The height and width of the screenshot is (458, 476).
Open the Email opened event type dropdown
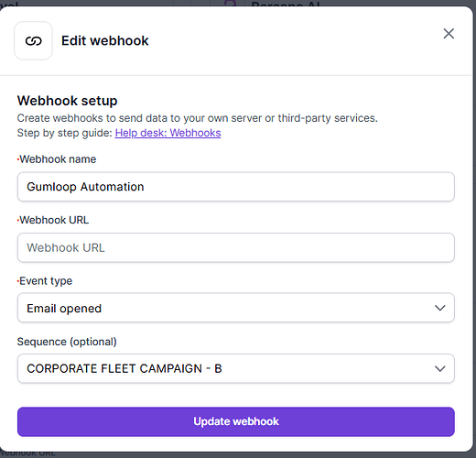(x=236, y=308)
